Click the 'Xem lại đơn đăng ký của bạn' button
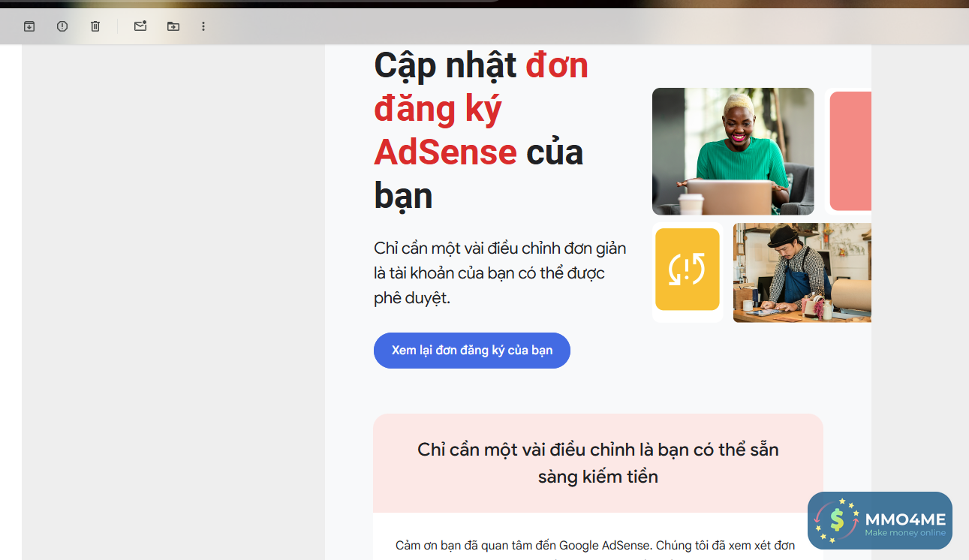This screenshot has height=560, width=969. 472,351
